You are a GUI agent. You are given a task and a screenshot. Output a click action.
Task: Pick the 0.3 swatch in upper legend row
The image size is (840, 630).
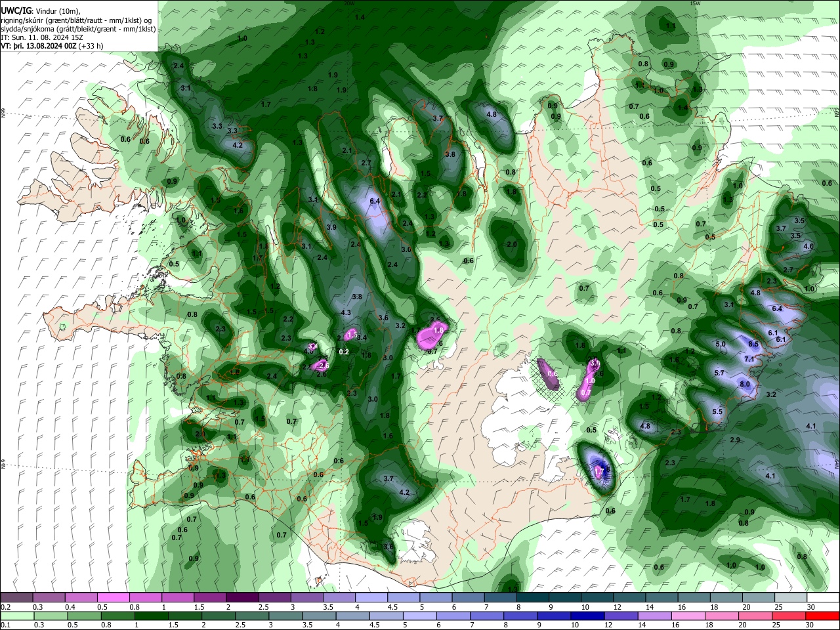point(49,597)
